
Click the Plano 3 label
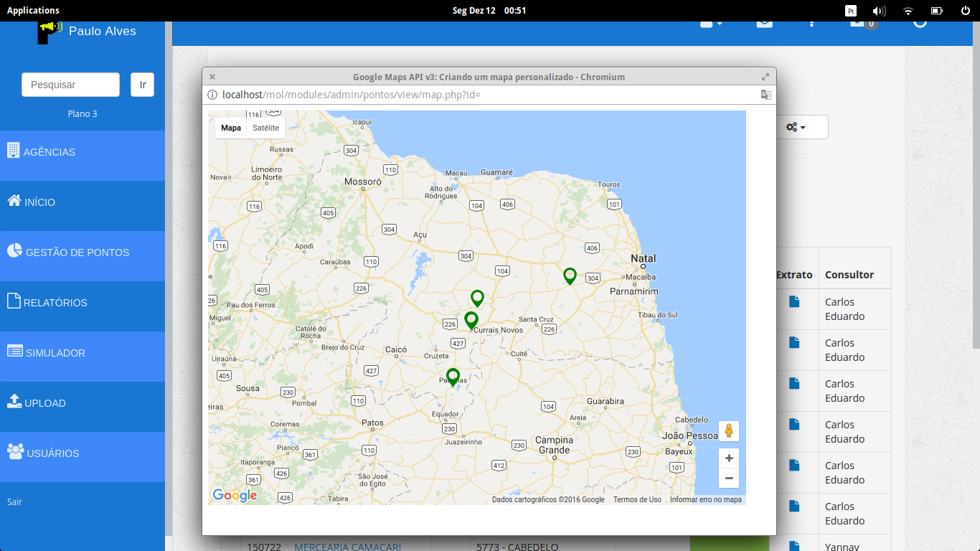83,114
